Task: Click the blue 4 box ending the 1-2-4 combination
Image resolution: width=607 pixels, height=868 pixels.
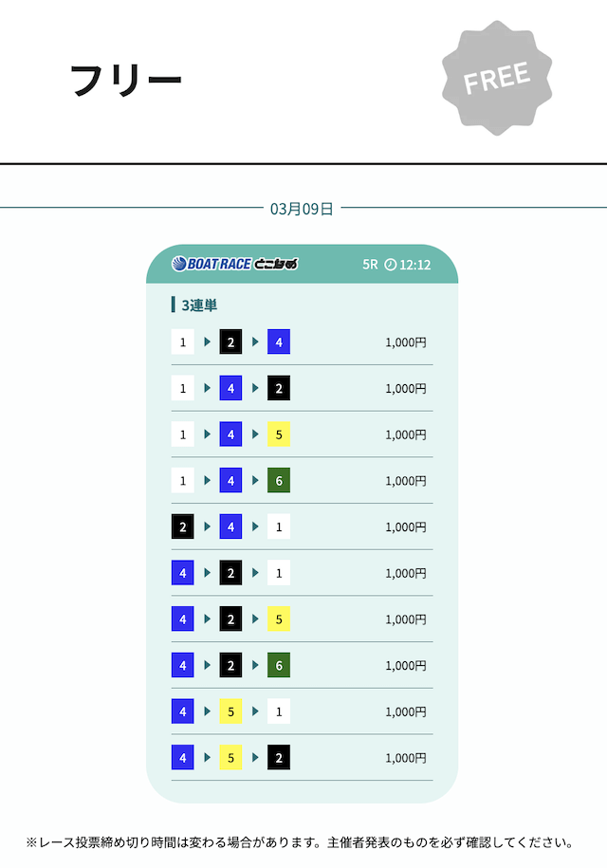Action: coord(279,342)
